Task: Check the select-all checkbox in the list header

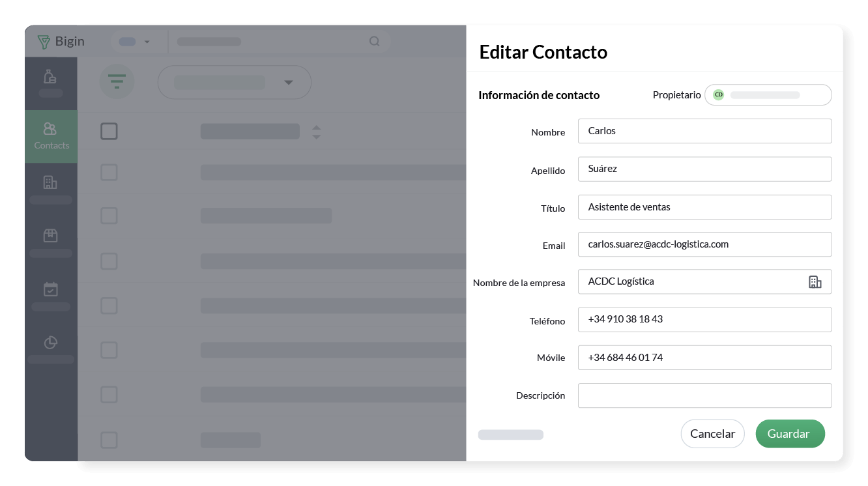Action: [109, 131]
